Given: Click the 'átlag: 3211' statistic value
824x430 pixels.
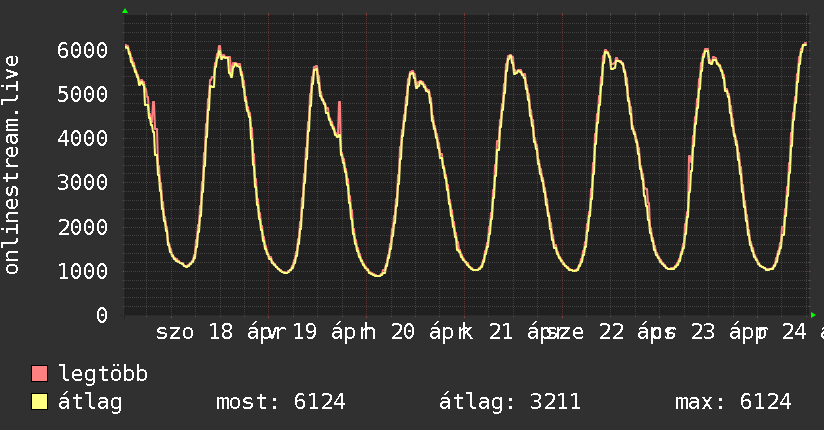Looking at the screenshot, I should click(x=510, y=403).
